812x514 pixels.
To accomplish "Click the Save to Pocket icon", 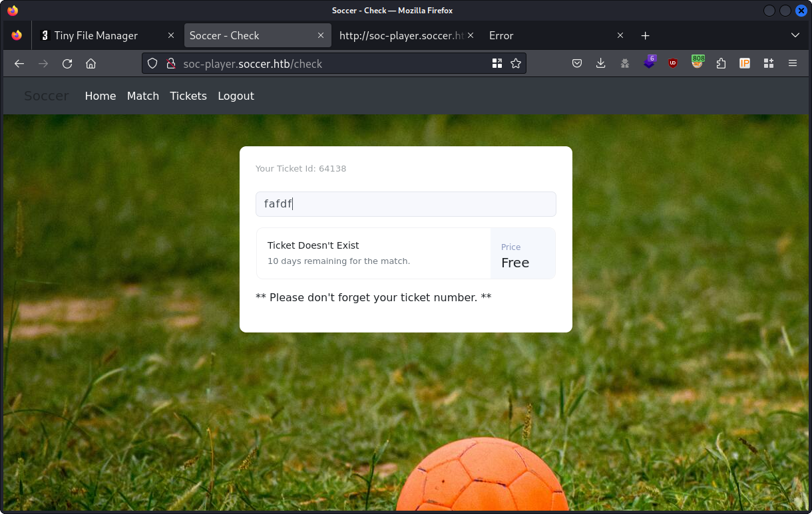I will tap(577, 64).
